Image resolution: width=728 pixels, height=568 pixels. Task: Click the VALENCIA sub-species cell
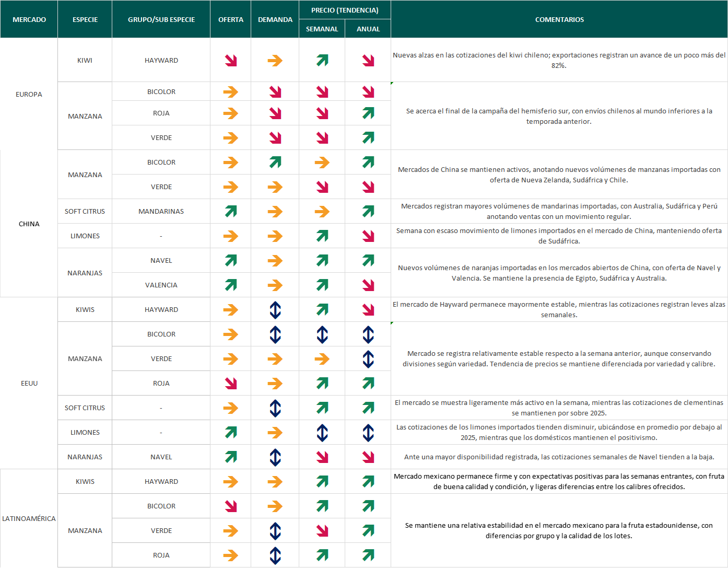point(161,285)
